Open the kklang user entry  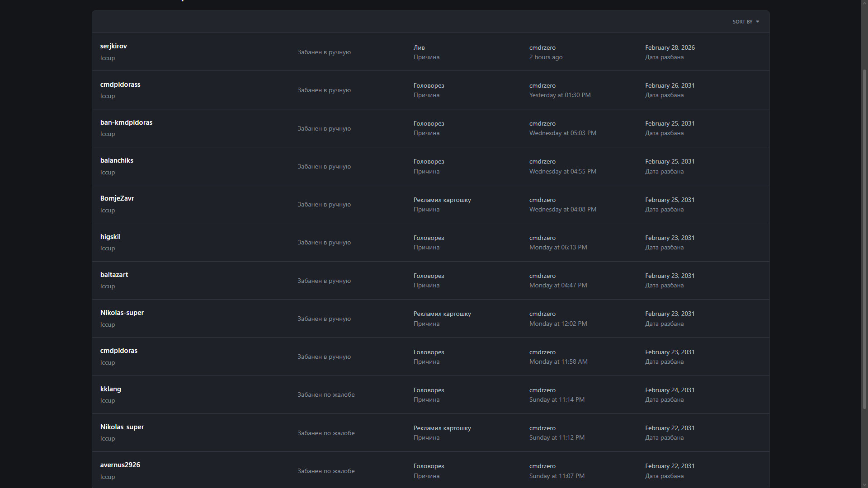click(x=111, y=389)
